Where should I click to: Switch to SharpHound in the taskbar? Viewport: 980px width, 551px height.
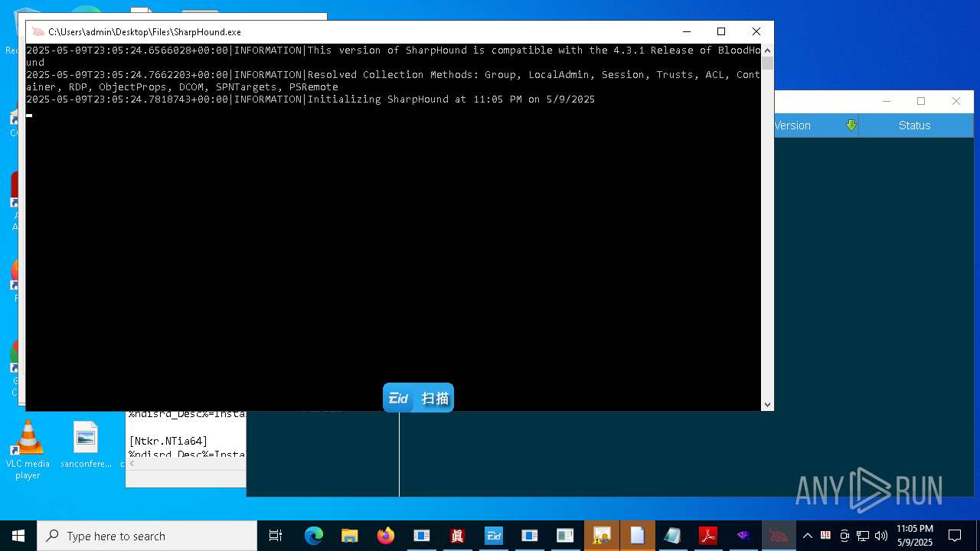coord(779,536)
